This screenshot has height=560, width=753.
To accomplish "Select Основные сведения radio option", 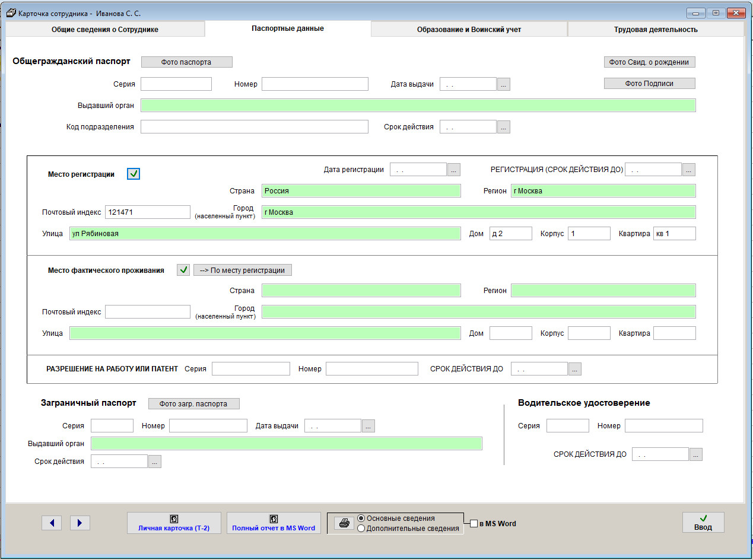I will pos(361,518).
